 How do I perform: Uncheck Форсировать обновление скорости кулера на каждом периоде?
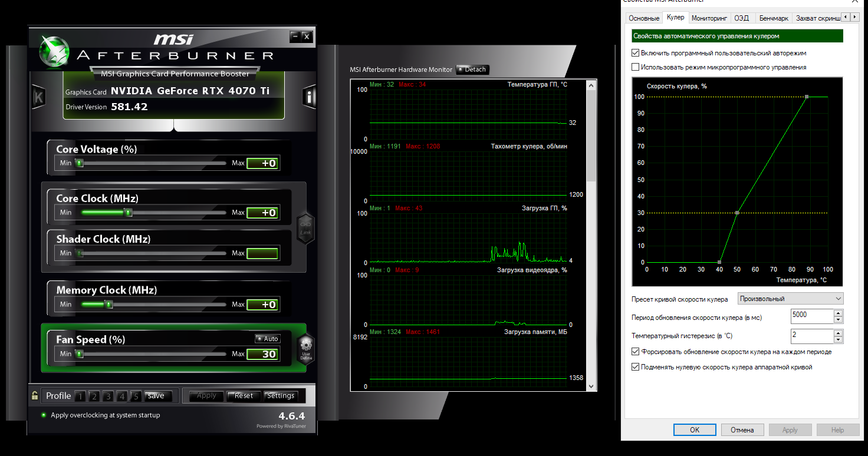[635, 352]
